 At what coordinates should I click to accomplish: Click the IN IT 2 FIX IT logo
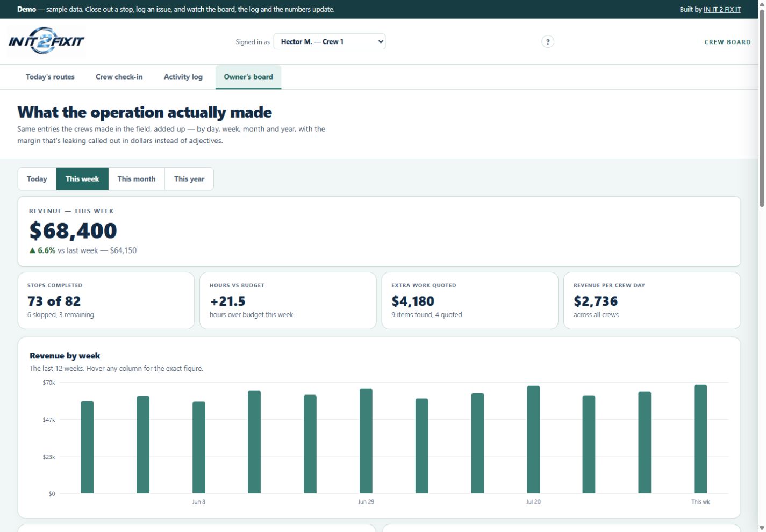(x=46, y=41)
